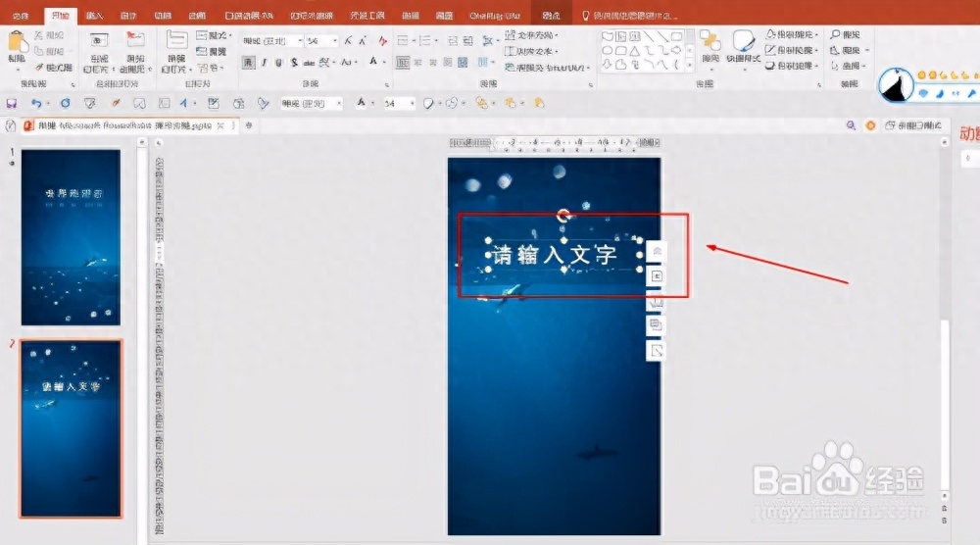The height and width of the screenshot is (545, 980).
Task: Undo the last action
Action: click(x=36, y=103)
